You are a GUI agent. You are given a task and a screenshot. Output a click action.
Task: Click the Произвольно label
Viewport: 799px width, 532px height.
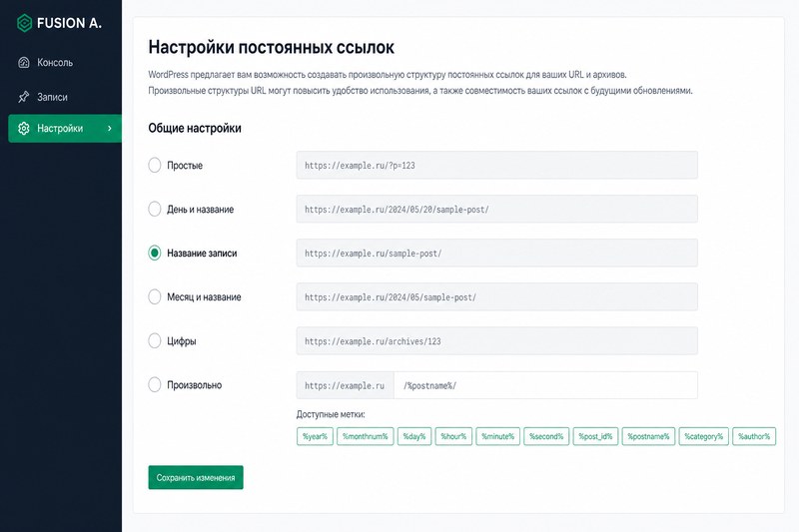194,385
